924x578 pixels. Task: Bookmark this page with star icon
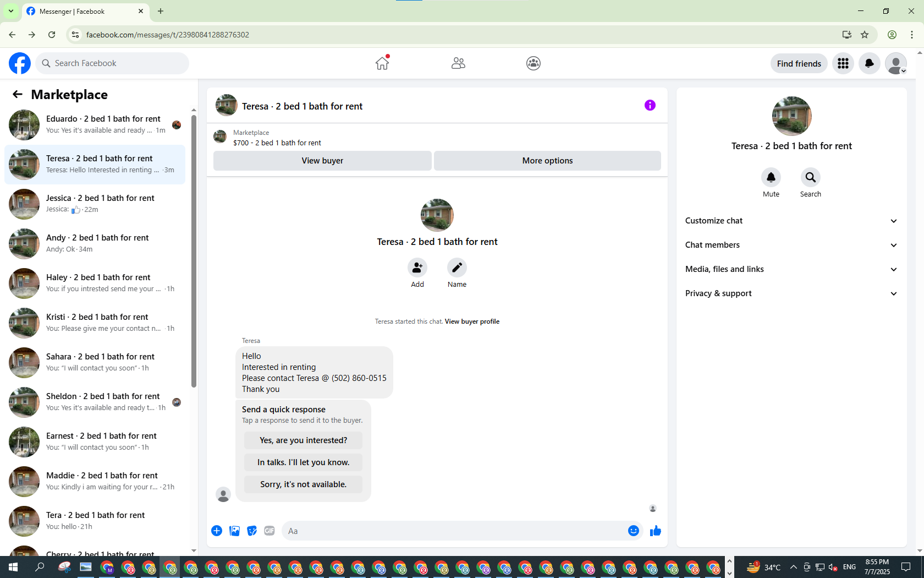865,35
